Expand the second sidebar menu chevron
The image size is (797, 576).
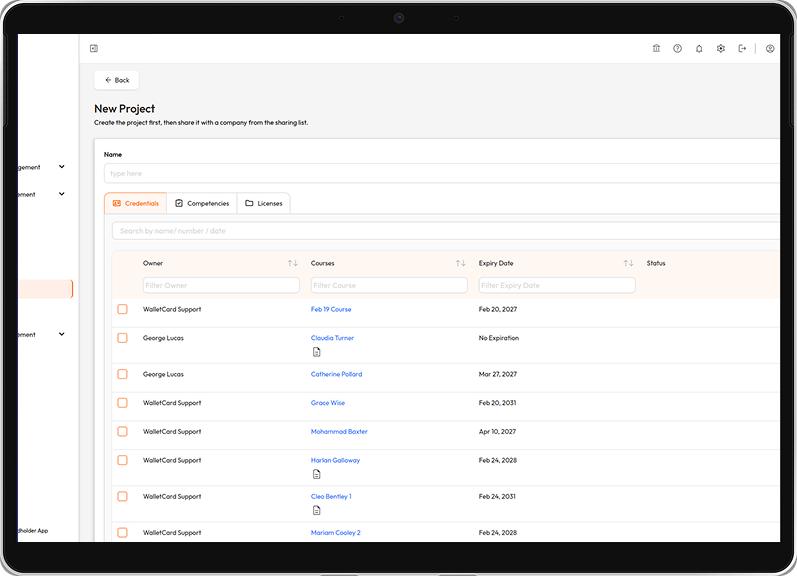click(62, 194)
